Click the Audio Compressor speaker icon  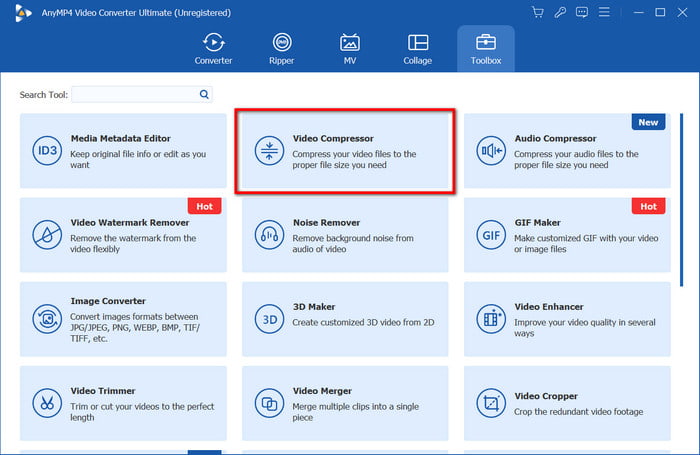tap(491, 150)
